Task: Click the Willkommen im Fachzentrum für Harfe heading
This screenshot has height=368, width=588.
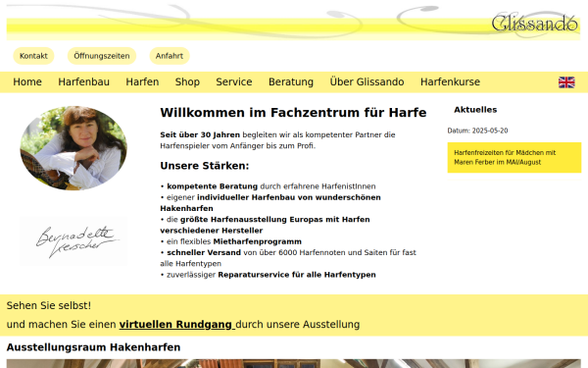Action: click(x=293, y=113)
